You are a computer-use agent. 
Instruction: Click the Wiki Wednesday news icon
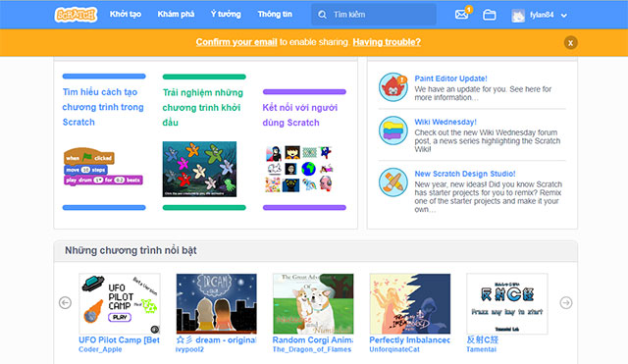click(x=393, y=130)
